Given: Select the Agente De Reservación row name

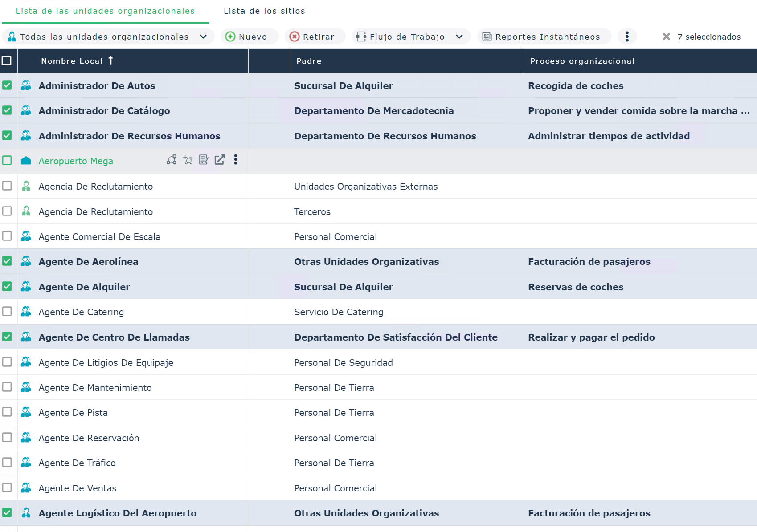Looking at the screenshot, I should [x=89, y=438].
